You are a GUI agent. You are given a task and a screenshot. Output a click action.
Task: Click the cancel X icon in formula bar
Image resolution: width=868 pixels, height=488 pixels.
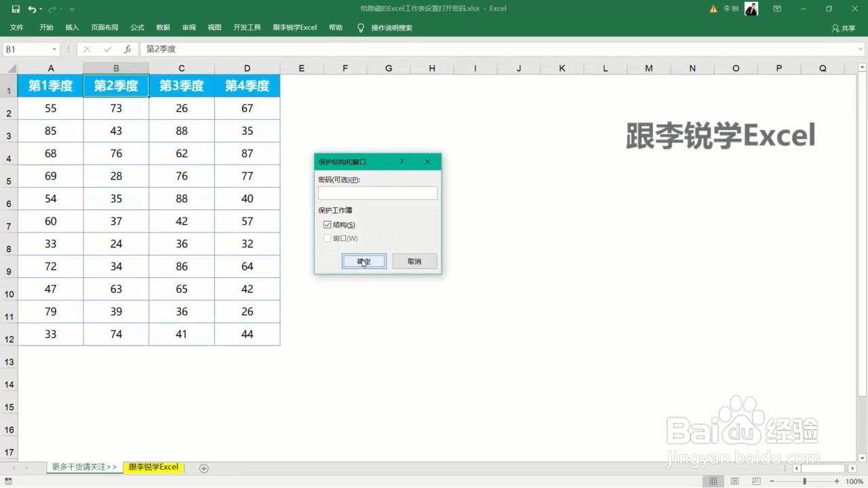(87, 49)
